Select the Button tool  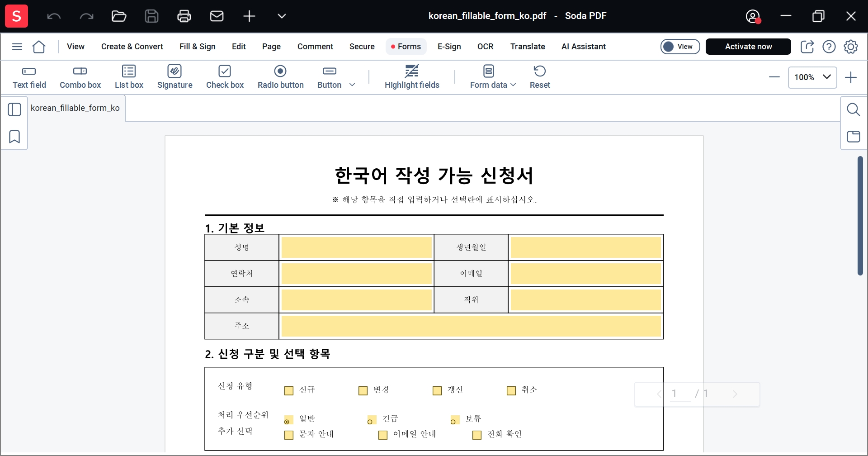click(329, 77)
